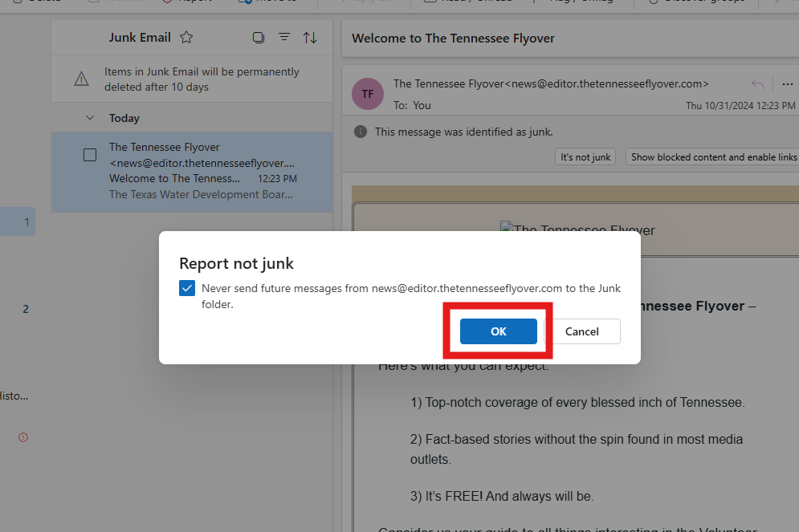Click the sort order arrows icon
Image resolution: width=799 pixels, height=532 pixels.
[310, 37]
